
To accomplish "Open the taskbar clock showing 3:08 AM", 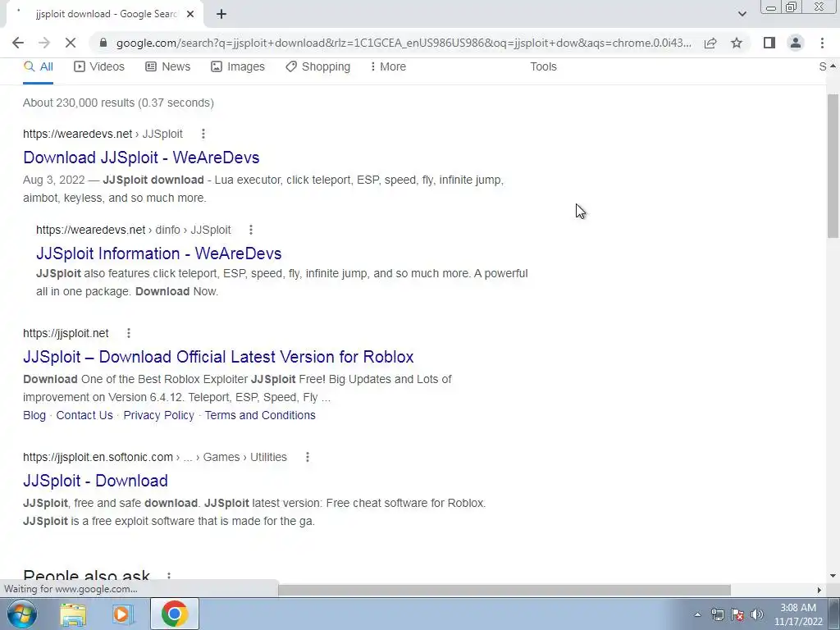I will coord(798,614).
